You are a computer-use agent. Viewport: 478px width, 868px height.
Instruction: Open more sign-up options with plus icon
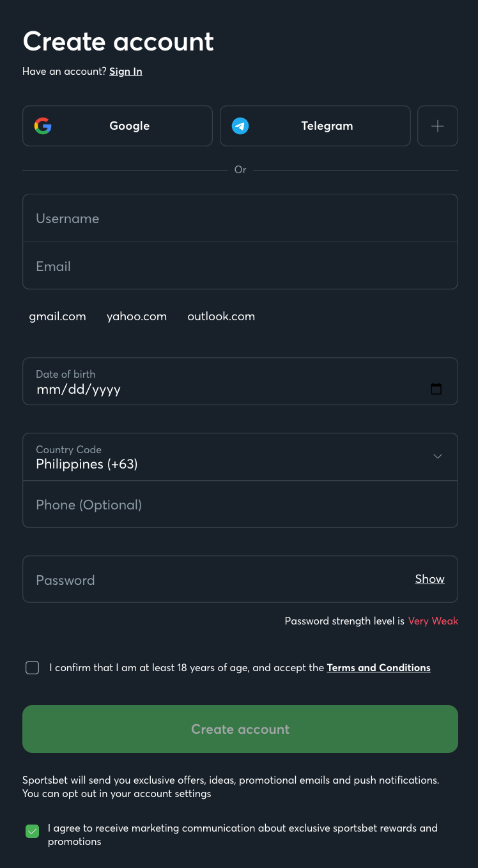tap(438, 126)
